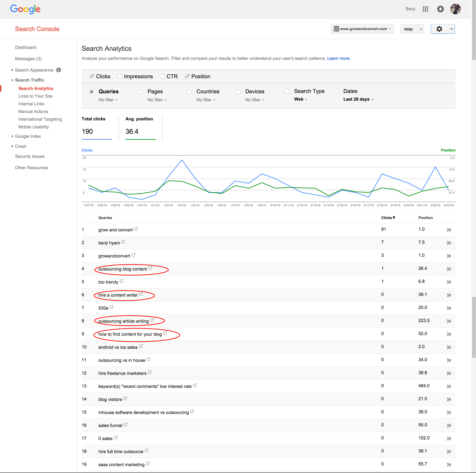Click double-arrow icon in 'saas content marketing' row
The image size is (476, 473).
(x=449, y=465)
